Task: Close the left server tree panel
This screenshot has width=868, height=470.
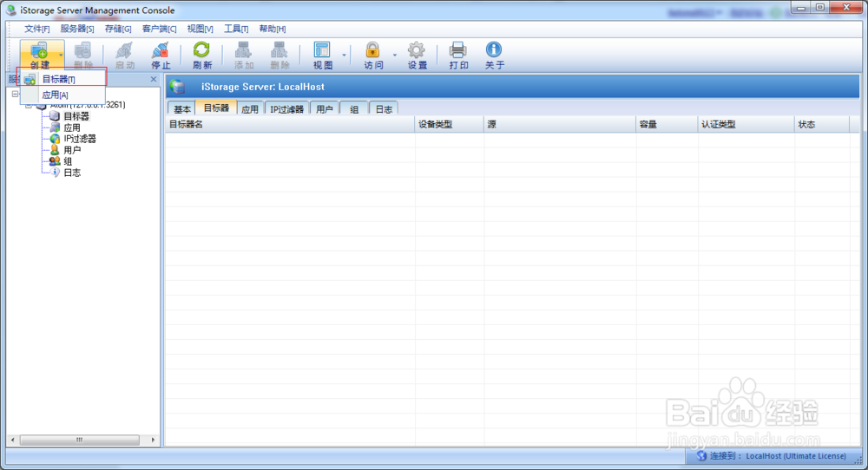Action: (154, 79)
